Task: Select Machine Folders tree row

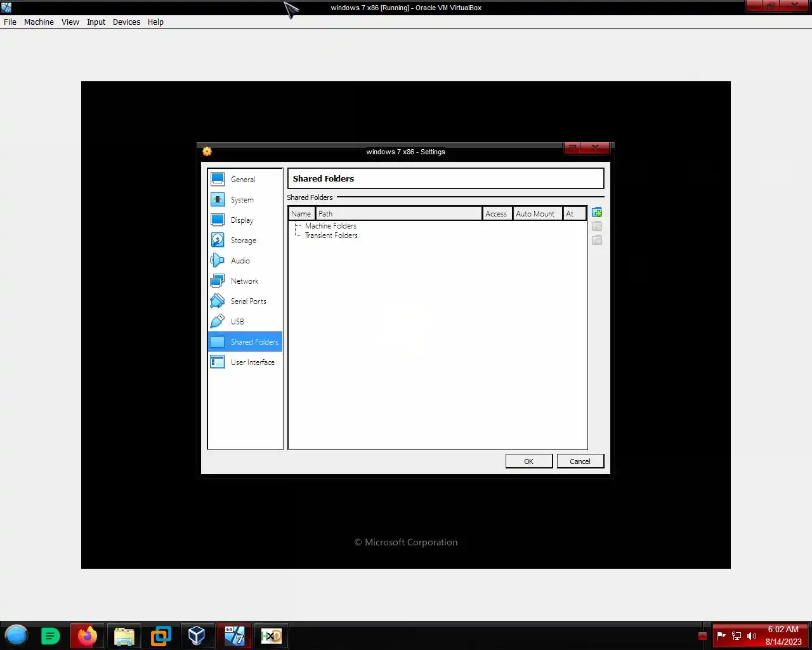Action: click(x=331, y=226)
